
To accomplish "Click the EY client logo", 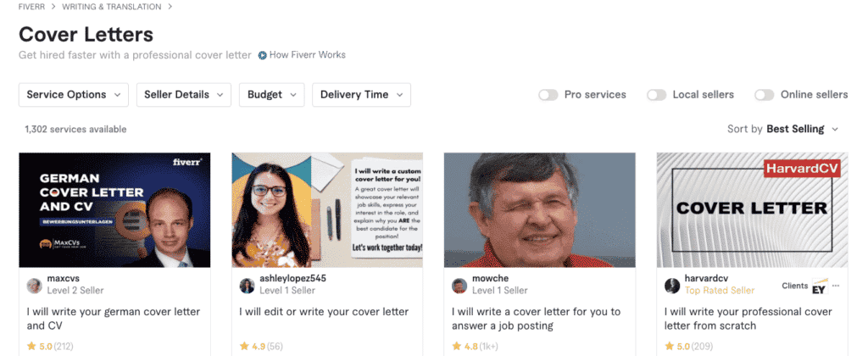I will coord(820,286).
